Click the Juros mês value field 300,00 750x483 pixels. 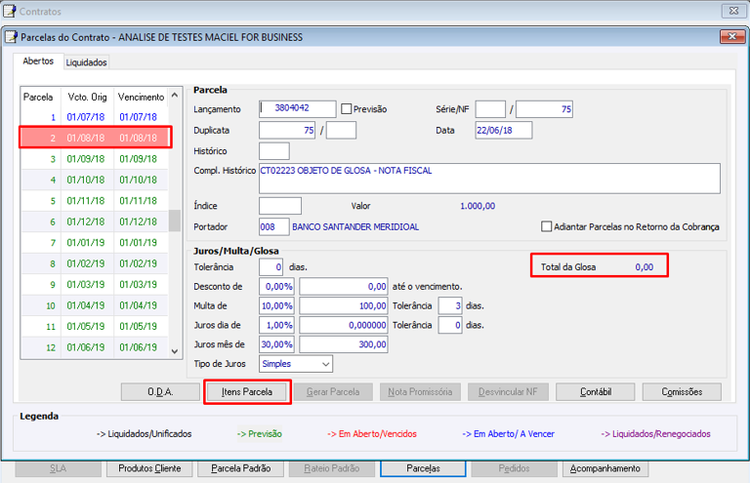click(343, 344)
